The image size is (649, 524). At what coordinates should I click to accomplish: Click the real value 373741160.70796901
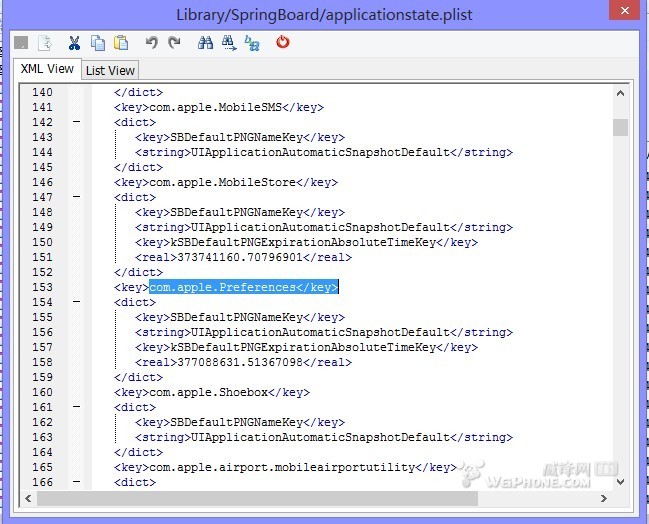240,257
